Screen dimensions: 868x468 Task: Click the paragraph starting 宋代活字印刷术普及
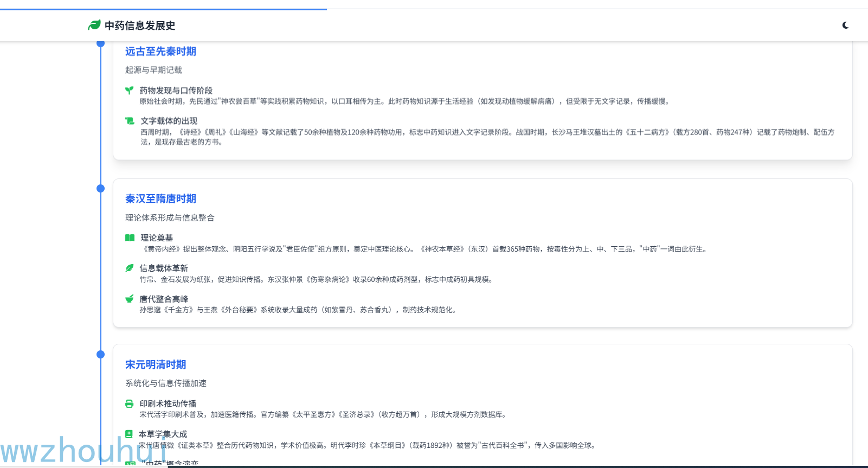[x=324, y=414]
